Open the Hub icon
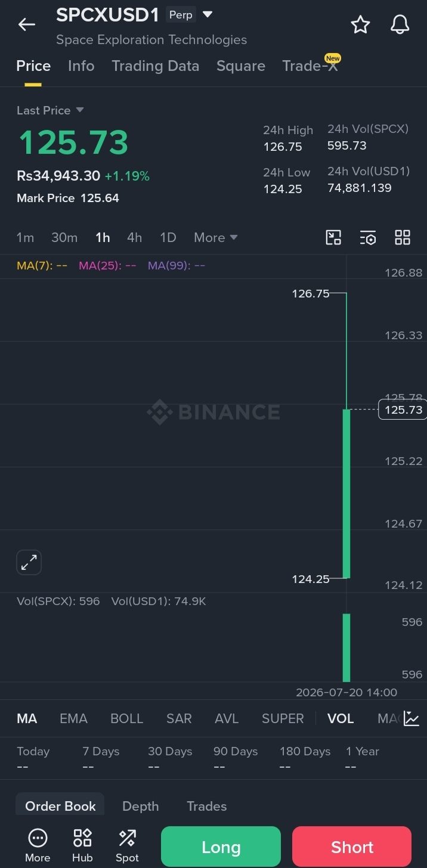Screen dimensions: 427x868 [x=82, y=845]
